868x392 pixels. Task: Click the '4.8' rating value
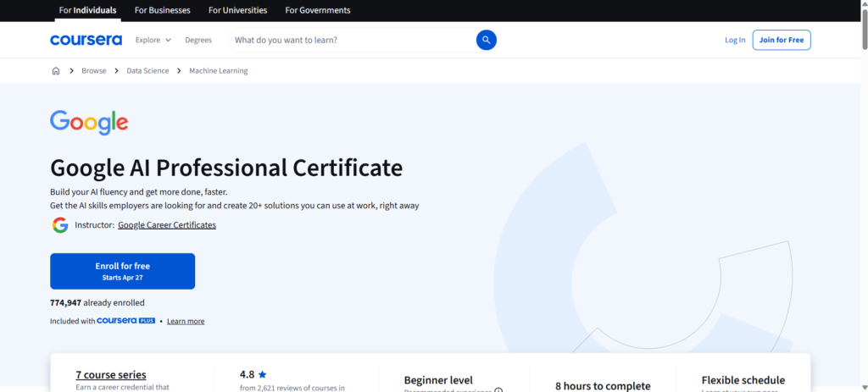247,374
